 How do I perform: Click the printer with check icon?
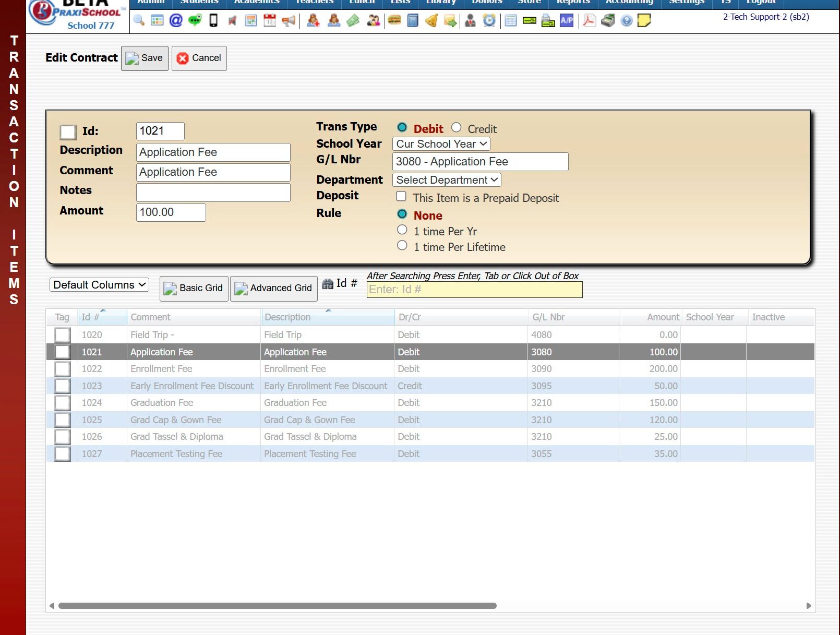pyautogui.click(x=548, y=21)
